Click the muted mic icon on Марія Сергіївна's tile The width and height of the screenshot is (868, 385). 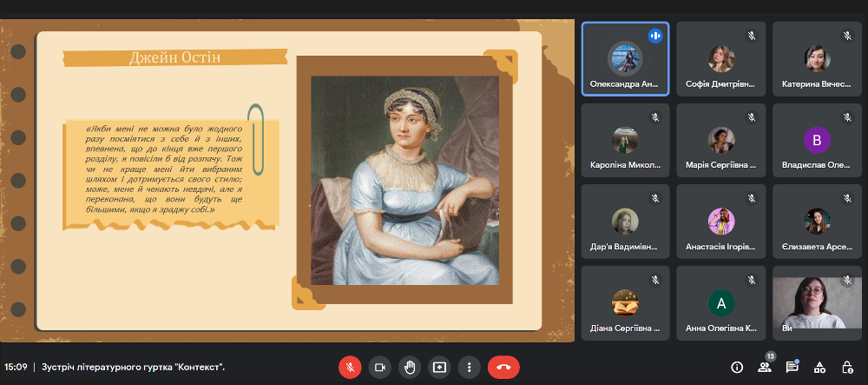[x=751, y=117]
